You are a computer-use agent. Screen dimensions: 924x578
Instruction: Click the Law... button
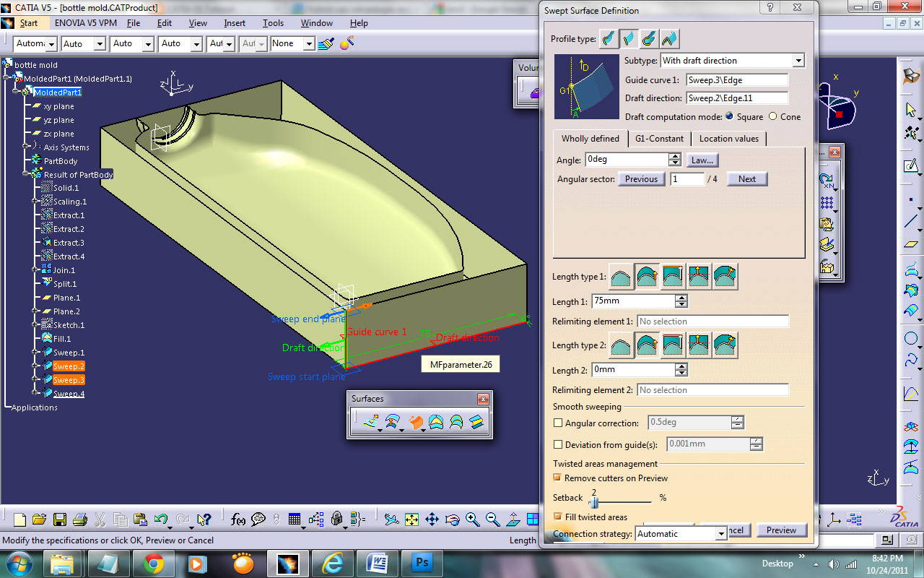coord(702,160)
